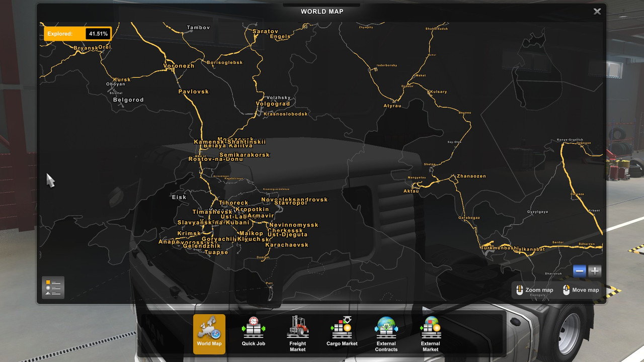
Task: Open the External Market
Action: click(x=430, y=334)
